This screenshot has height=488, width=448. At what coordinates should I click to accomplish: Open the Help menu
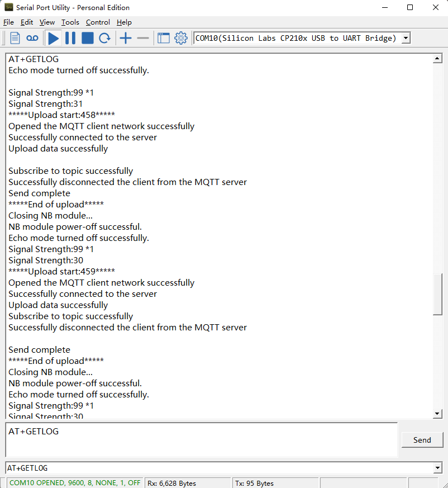124,22
